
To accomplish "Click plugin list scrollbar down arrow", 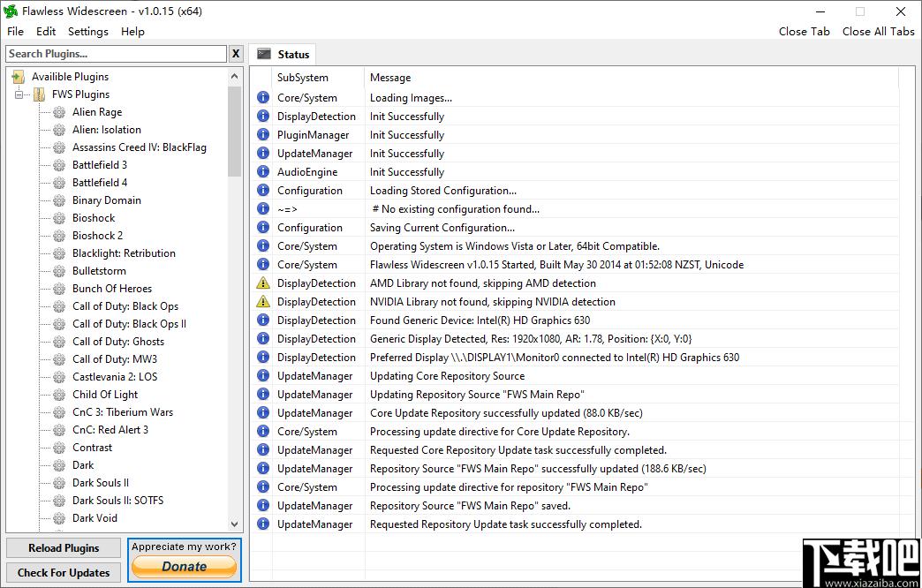I will pos(235,524).
